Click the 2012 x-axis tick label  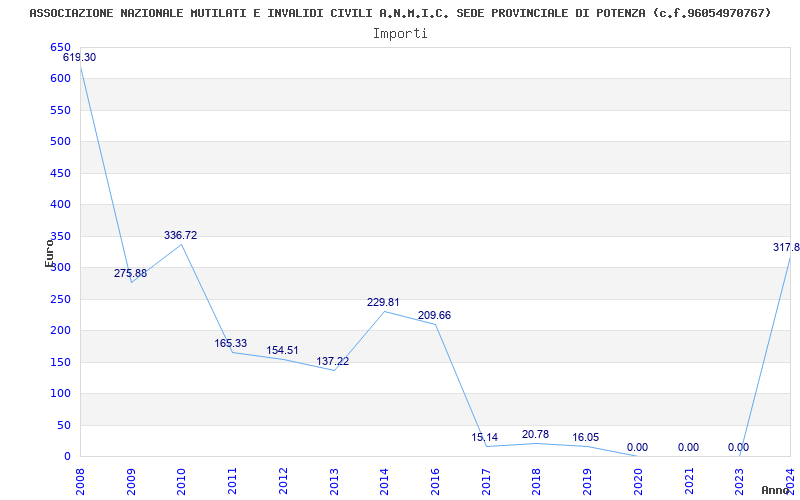point(283,482)
